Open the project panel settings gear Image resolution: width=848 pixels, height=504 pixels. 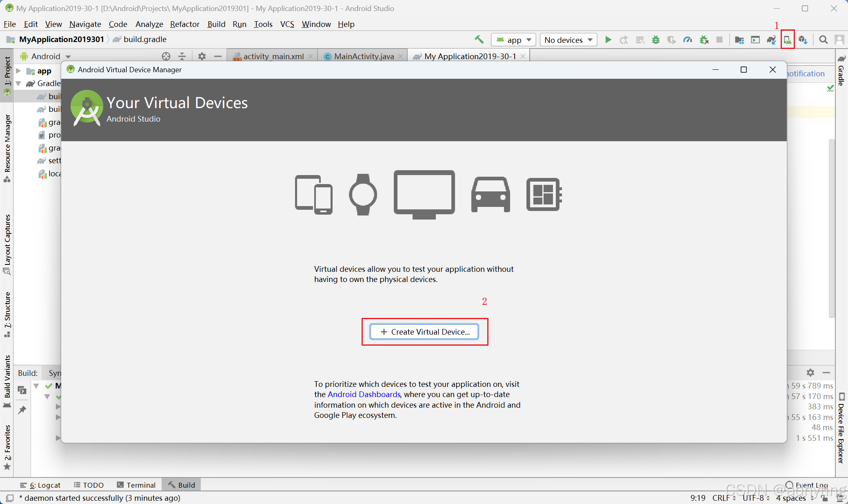click(202, 56)
